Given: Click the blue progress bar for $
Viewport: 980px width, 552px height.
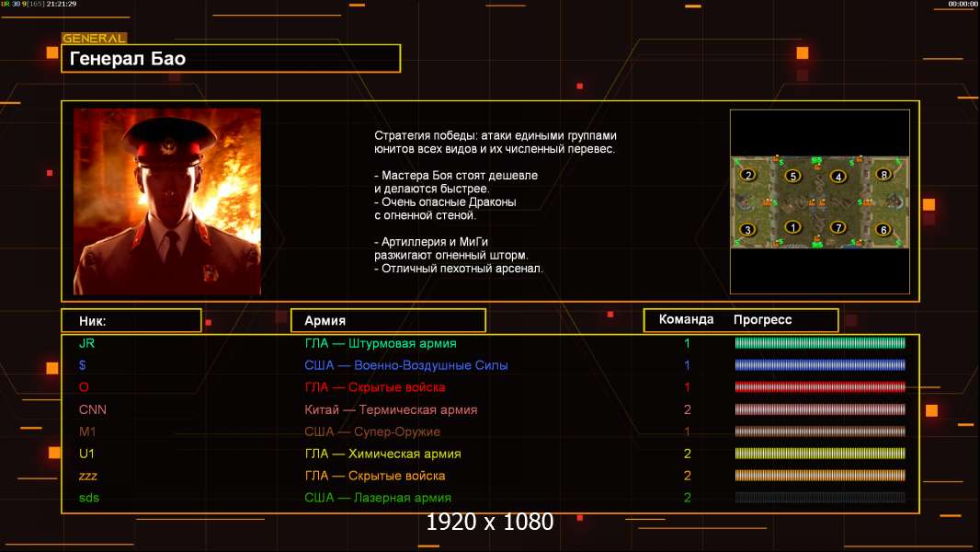Looking at the screenshot, I should coord(820,365).
